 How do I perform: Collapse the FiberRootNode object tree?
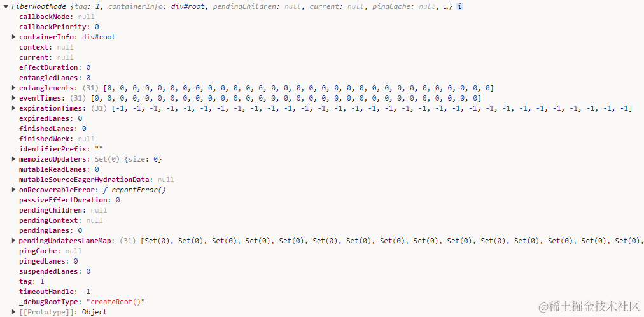coord(6,6)
